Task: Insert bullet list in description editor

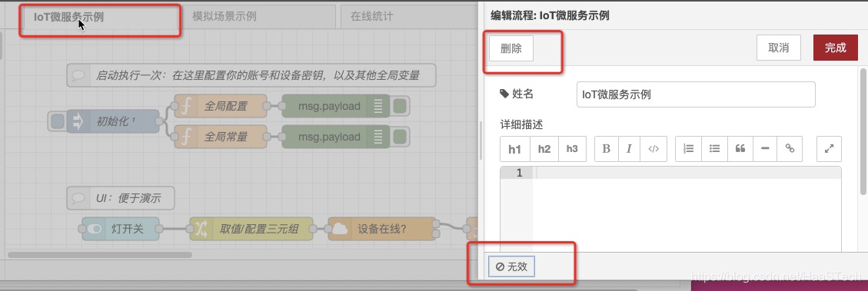Action: [715, 149]
